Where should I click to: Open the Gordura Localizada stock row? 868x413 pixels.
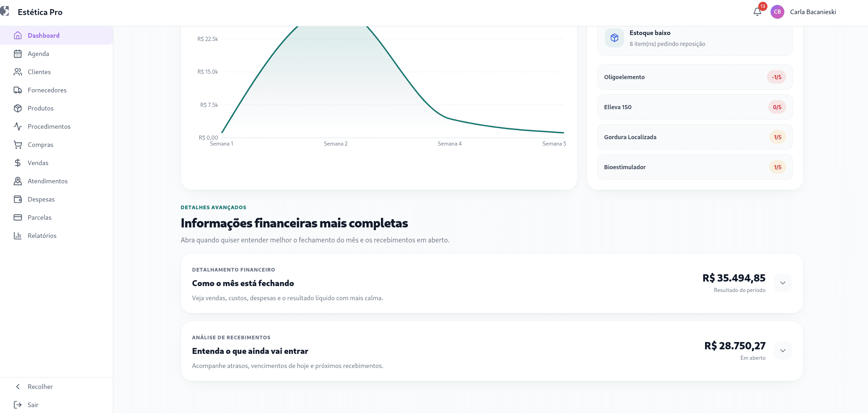point(695,137)
